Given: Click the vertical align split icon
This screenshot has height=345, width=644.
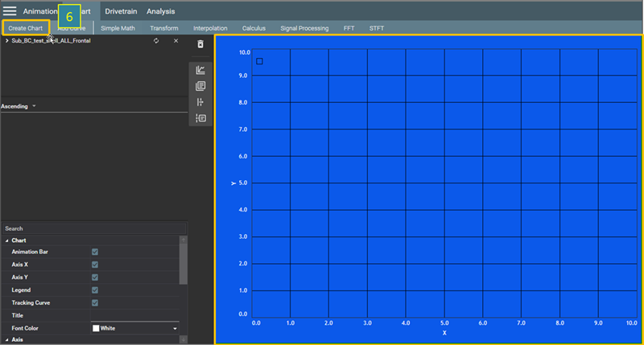Looking at the screenshot, I should [x=200, y=102].
